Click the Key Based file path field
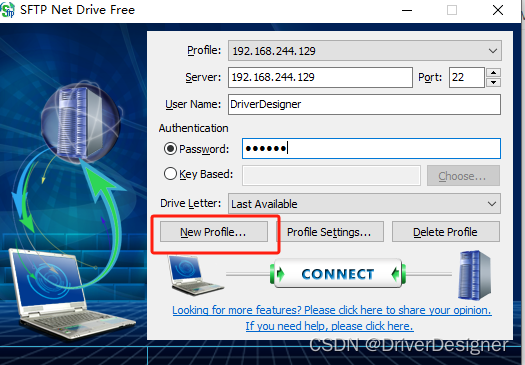This screenshot has width=525, height=365. tap(331, 175)
